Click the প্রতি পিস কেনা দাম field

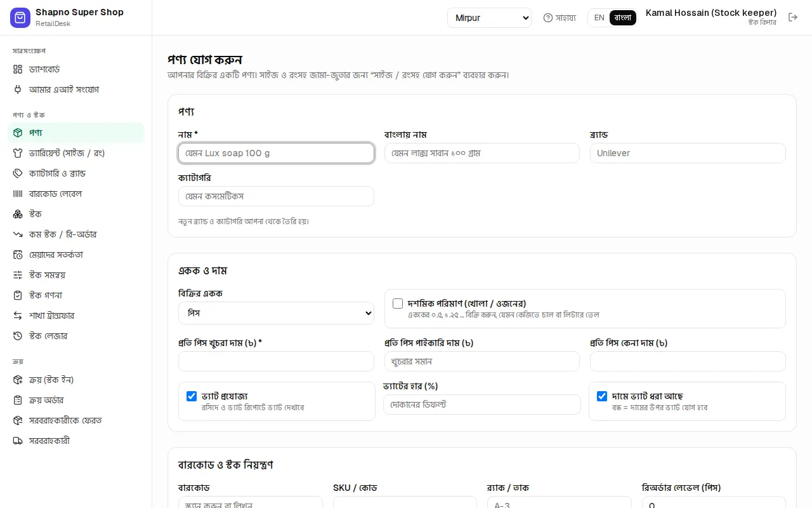tap(688, 361)
